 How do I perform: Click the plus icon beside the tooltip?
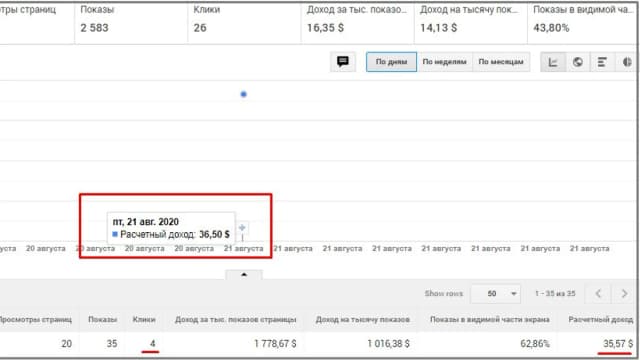pyautogui.click(x=242, y=228)
